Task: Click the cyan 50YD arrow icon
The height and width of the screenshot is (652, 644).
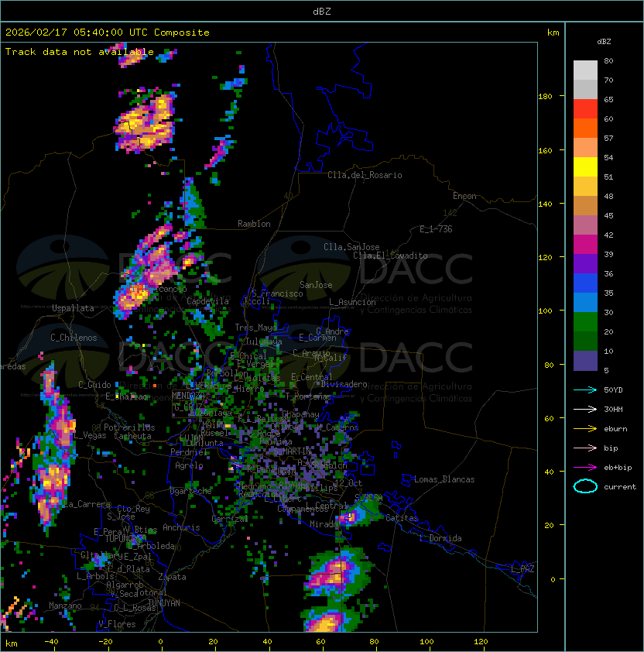Action: coord(585,389)
